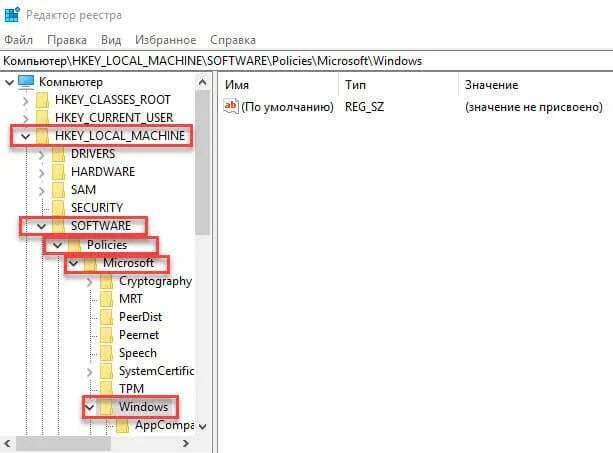Collapse HKEY_LOCAL_MACHINE node
Image resolution: width=613 pixels, height=453 pixels.
point(26,136)
